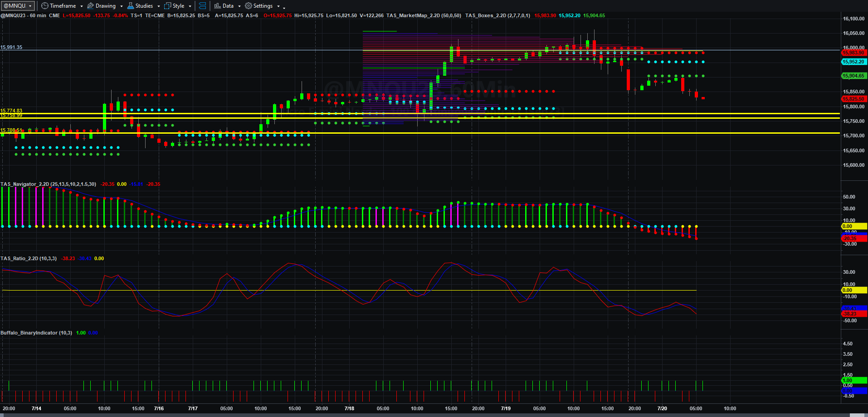Select the Buffalo_BinaryIndicator study label
The image size is (868, 417).
click(x=36, y=333)
